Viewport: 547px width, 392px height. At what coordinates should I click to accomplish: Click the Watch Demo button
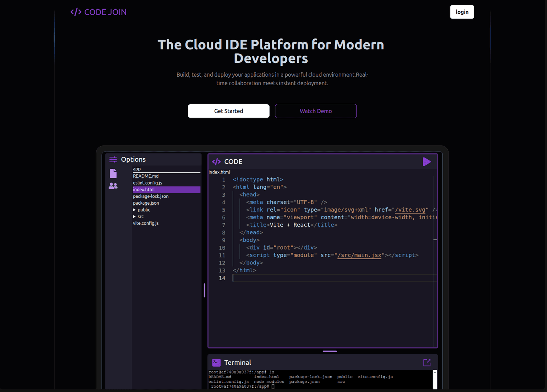(316, 111)
